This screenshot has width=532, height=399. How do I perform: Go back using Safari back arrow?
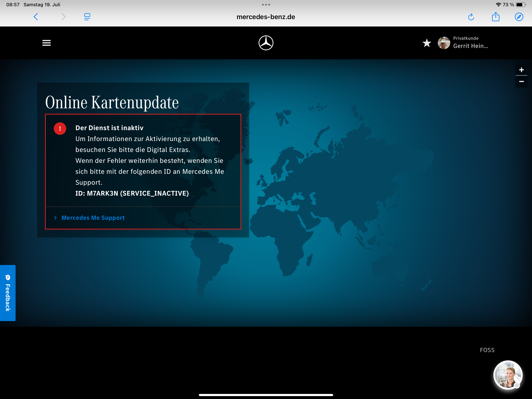(x=36, y=17)
